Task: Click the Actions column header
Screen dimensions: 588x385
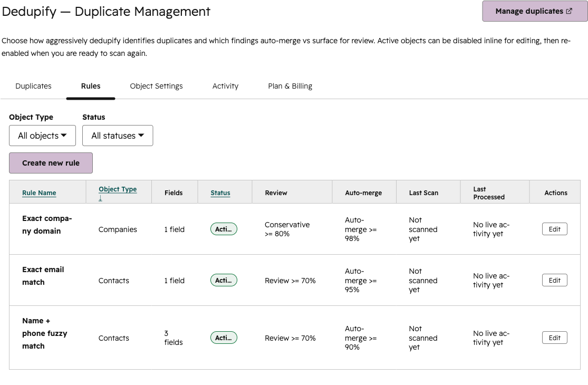Action: 556,192
